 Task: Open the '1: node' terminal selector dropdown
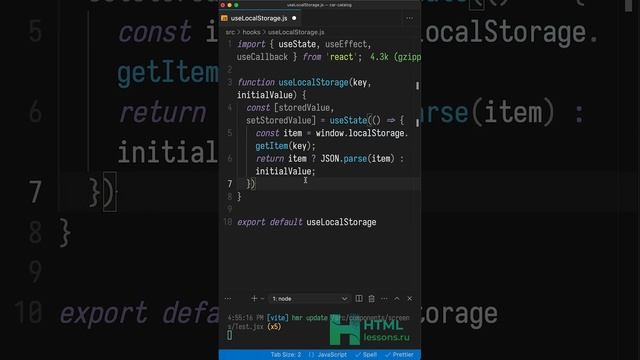point(310,299)
